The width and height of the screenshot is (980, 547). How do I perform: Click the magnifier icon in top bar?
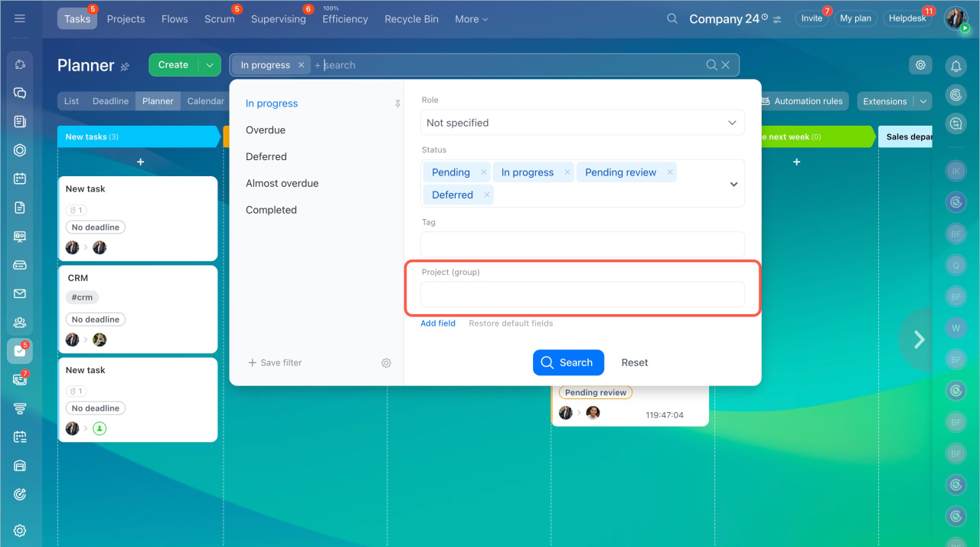tap(672, 18)
